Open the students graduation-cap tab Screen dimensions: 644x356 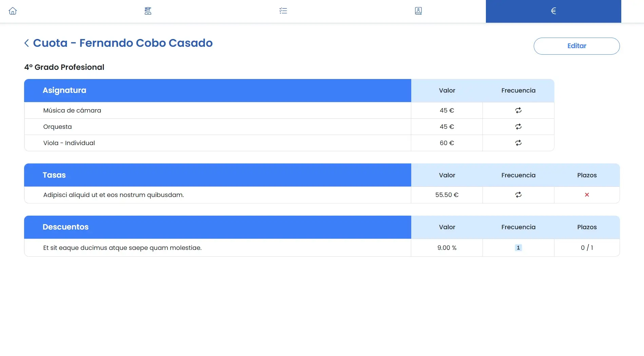(148, 11)
